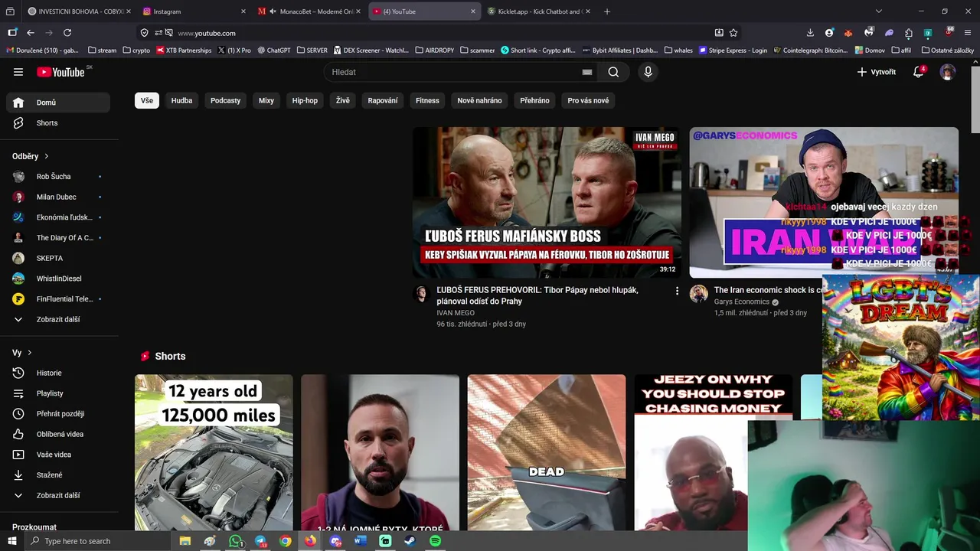Bookmark this page with star icon
This screenshot has width=980, height=551.
[733, 33]
